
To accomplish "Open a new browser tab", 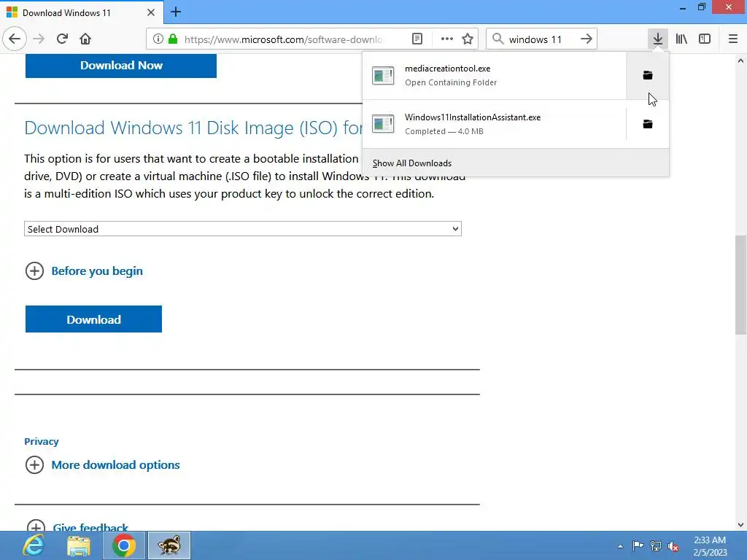I will tap(176, 12).
